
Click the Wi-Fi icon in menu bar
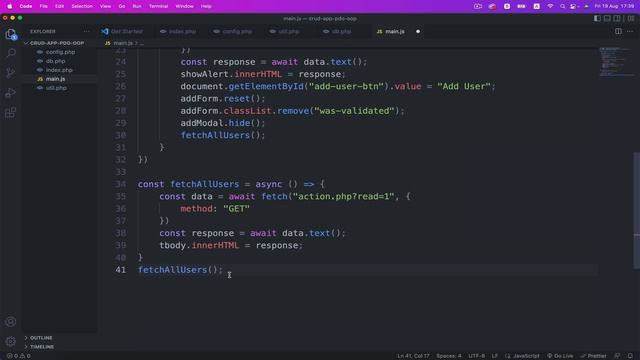point(550,6)
